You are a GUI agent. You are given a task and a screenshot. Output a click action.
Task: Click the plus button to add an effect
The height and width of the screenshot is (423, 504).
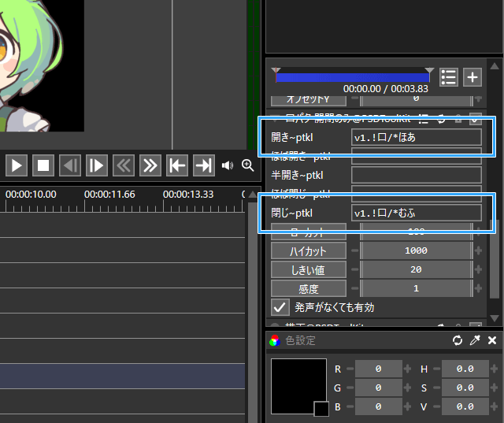[472, 76]
